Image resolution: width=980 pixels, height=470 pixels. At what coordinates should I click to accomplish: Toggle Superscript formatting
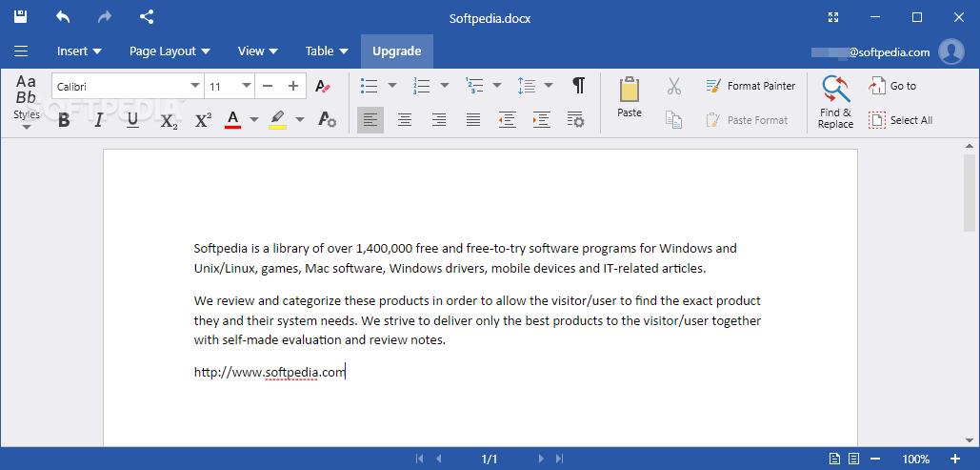click(x=203, y=120)
